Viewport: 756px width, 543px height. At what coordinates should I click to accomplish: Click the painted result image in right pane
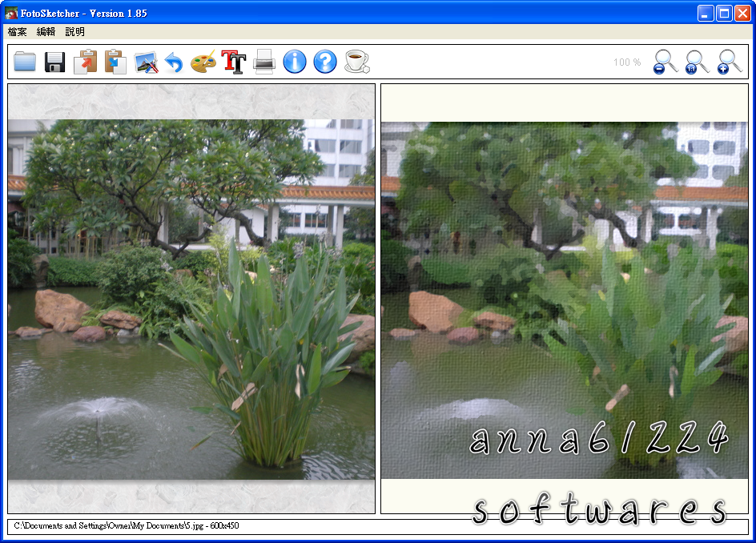tap(565, 300)
